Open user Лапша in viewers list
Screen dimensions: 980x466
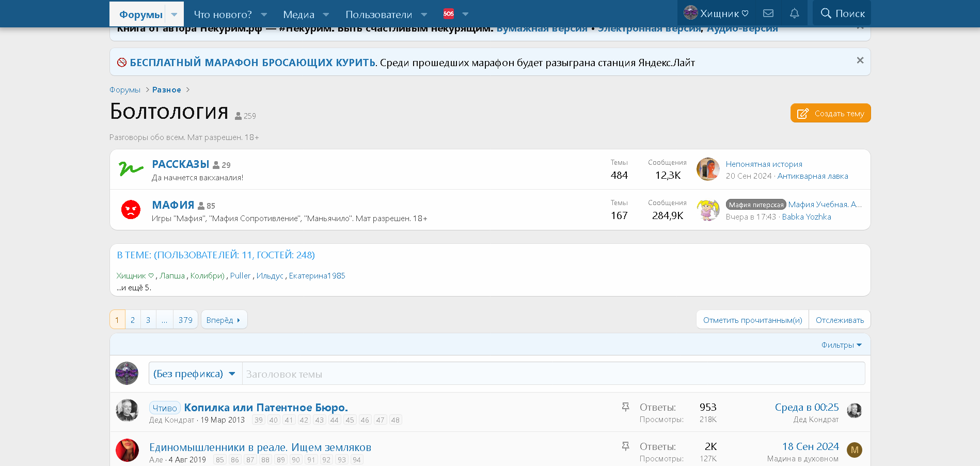172,276
